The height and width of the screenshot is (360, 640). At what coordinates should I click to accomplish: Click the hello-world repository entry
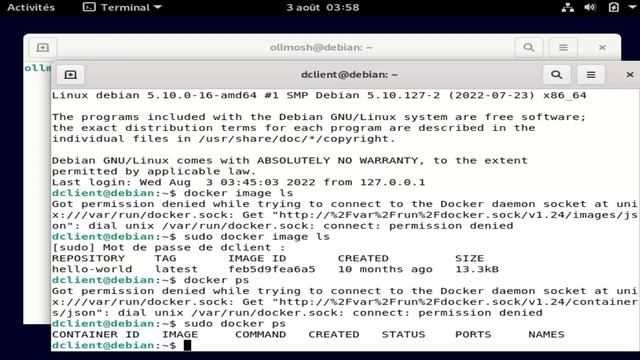tap(92, 269)
